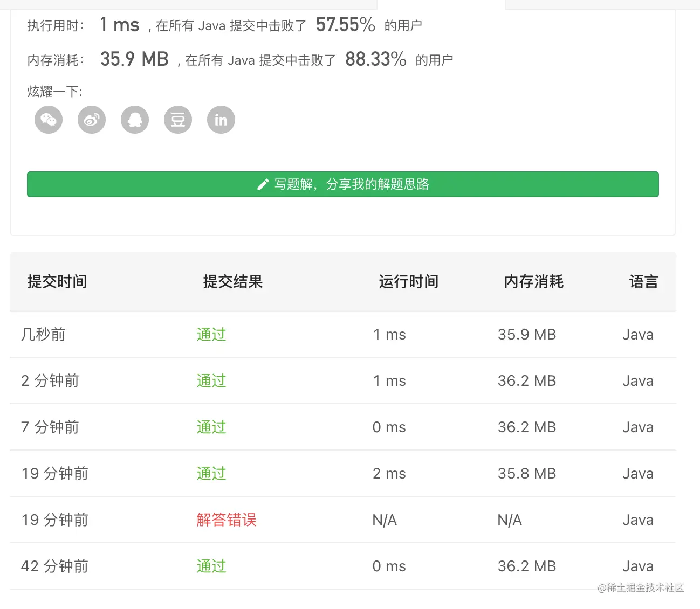The image size is (700, 609).
Task: Open the 通过 result from 42 分钟前
Action: pos(211,566)
